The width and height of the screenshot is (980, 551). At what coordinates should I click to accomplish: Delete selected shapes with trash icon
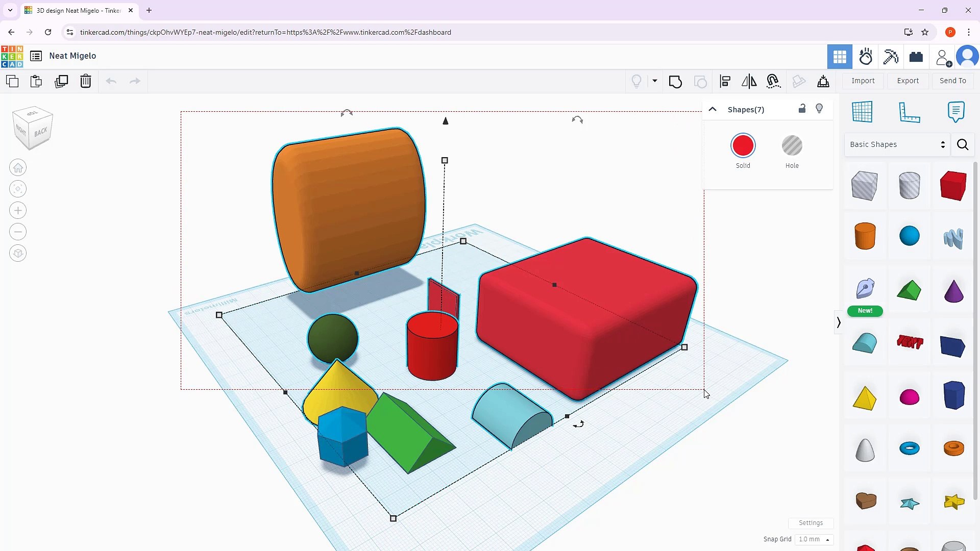coord(86,81)
